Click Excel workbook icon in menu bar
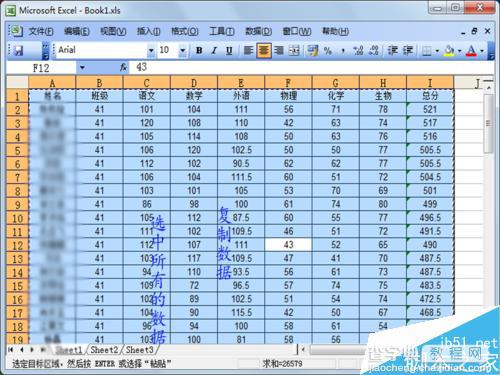The width and height of the screenshot is (500, 375). 16,31
